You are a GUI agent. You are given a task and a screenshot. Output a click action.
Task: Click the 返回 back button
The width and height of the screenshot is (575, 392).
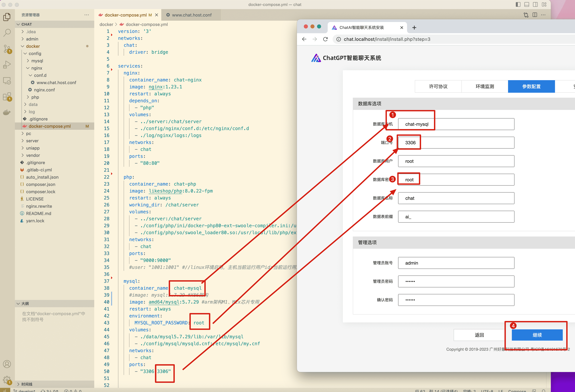click(479, 335)
